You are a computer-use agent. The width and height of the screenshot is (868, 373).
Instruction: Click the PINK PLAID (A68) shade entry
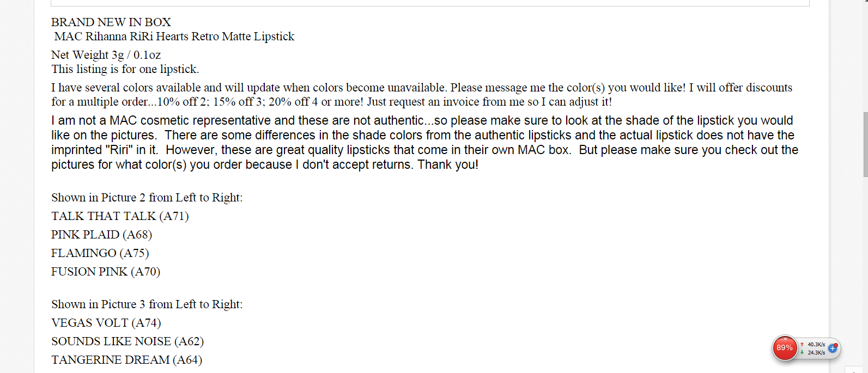pos(102,235)
